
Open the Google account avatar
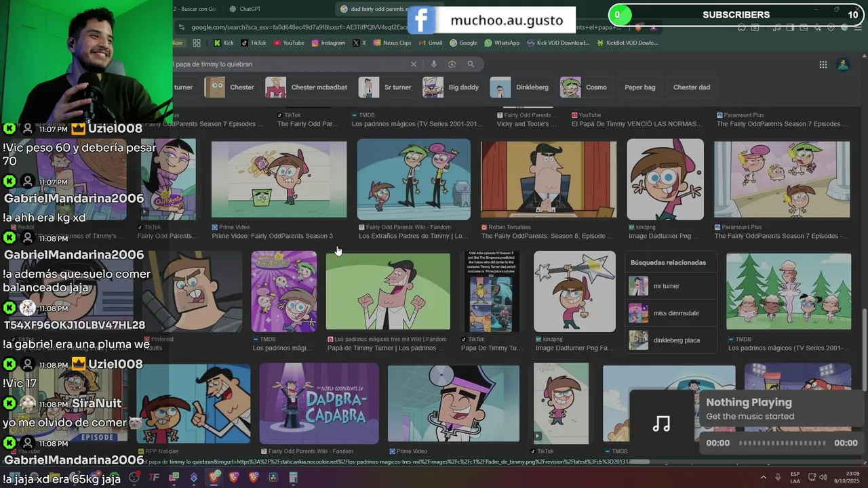(843, 65)
